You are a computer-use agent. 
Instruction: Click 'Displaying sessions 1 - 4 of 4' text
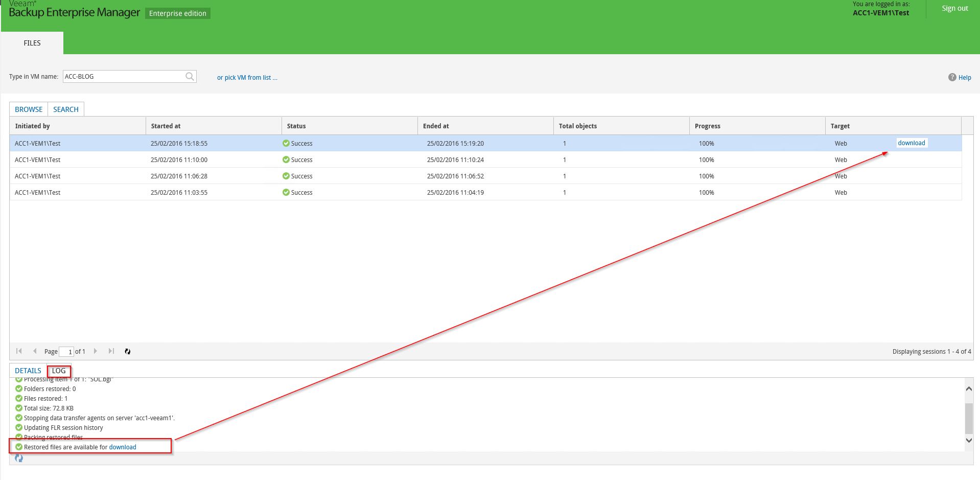pos(931,352)
